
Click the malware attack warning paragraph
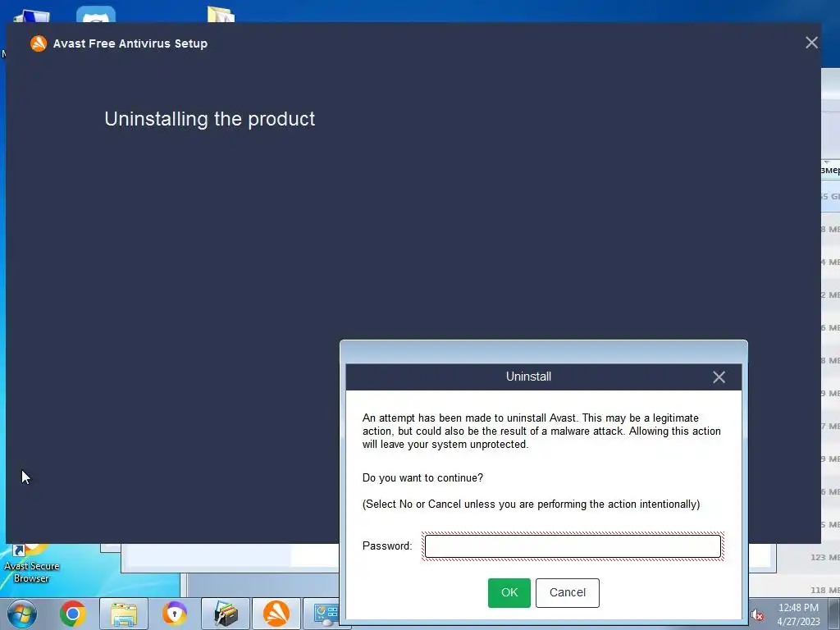click(x=541, y=431)
